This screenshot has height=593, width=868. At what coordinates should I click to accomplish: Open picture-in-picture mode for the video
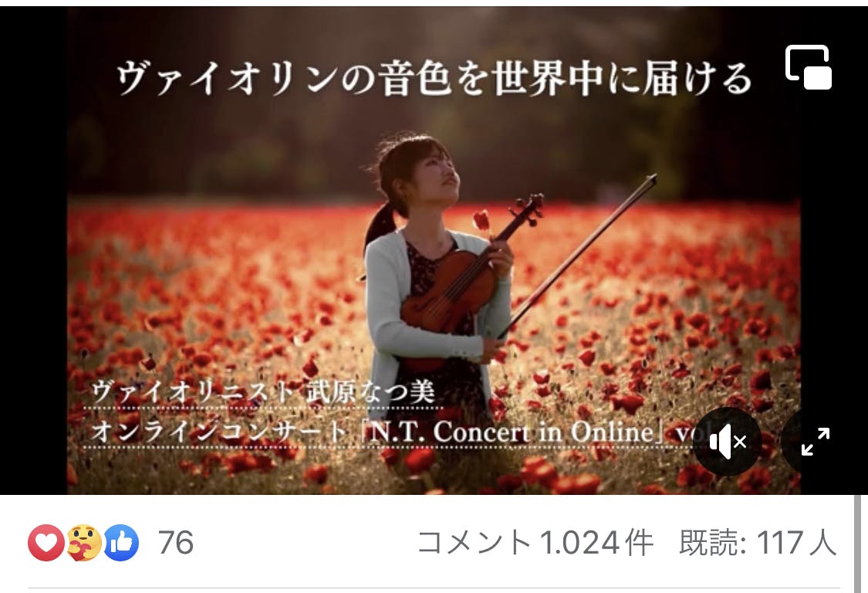(x=809, y=67)
